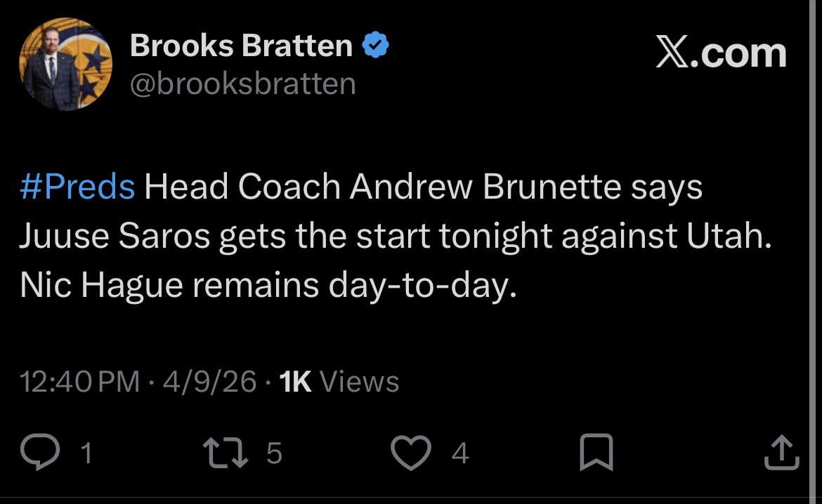
Task: Click the 12:40 PM timestamp
Action: pyautogui.click(x=80, y=382)
